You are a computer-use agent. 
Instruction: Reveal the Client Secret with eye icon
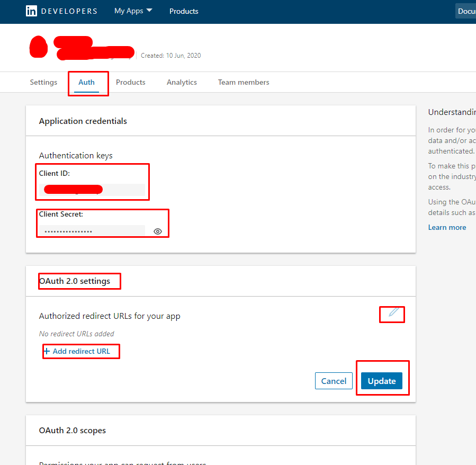point(158,231)
